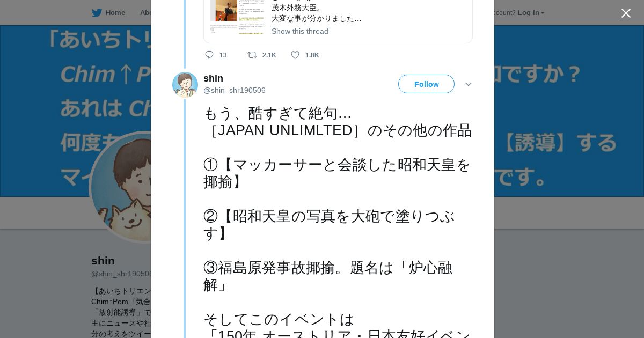The image size is (644, 338).
Task: Click the quoted tweet text 茂木外務大臣
Action: click(297, 8)
